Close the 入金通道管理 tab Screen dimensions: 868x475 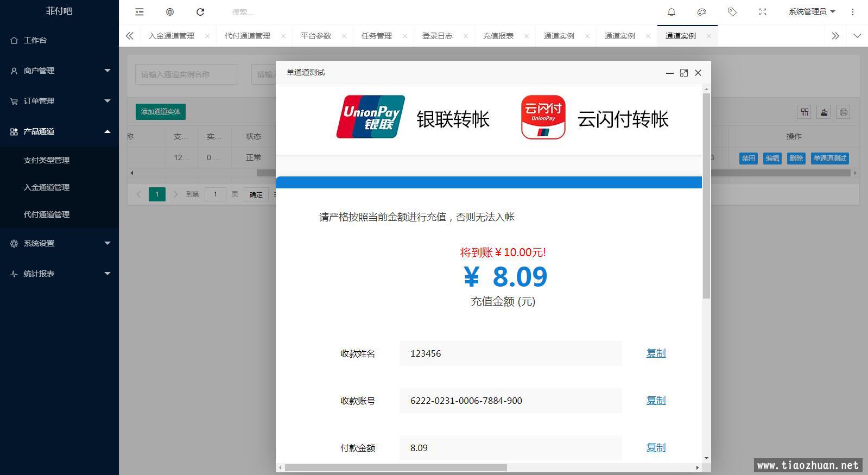pyautogui.click(x=207, y=36)
